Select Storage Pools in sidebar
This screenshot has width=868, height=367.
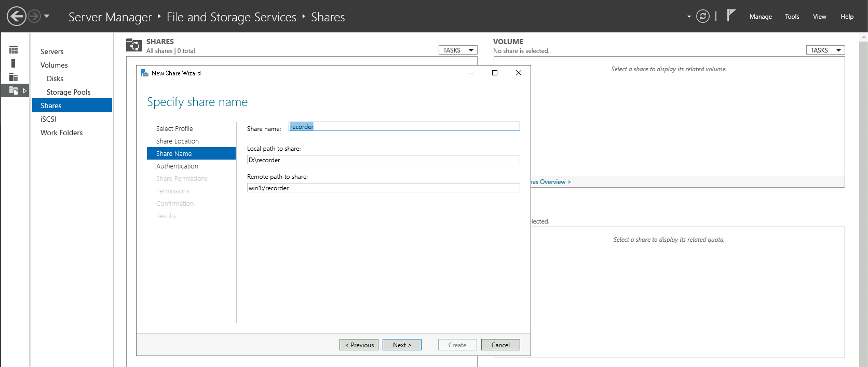pyautogui.click(x=69, y=92)
